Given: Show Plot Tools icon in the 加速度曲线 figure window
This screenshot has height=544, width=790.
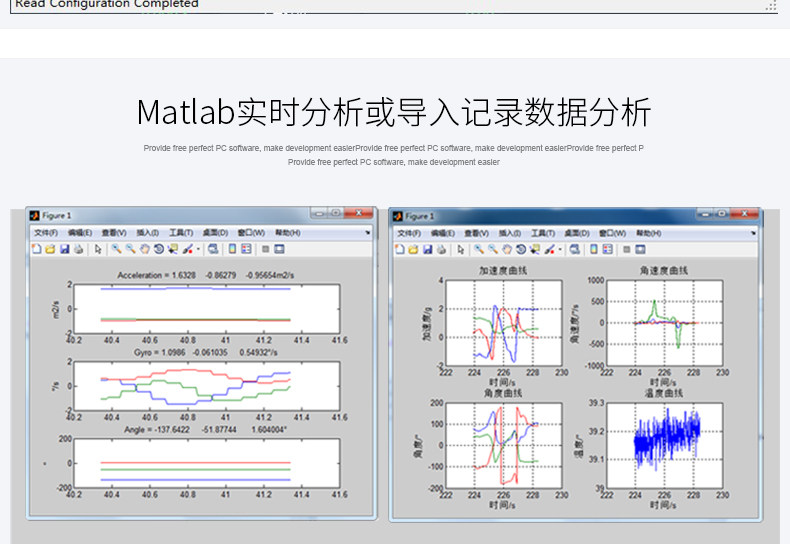Looking at the screenshot, I should (x=640, y=249).
